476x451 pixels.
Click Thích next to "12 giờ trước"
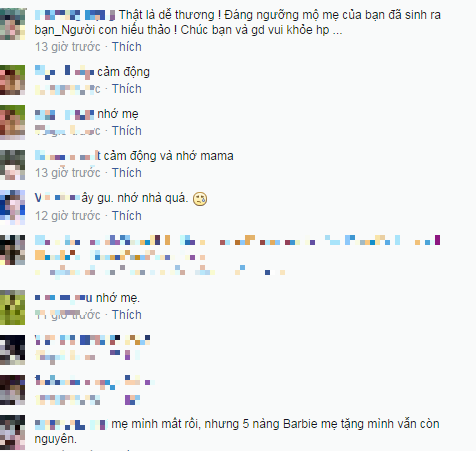coord(127,216)
